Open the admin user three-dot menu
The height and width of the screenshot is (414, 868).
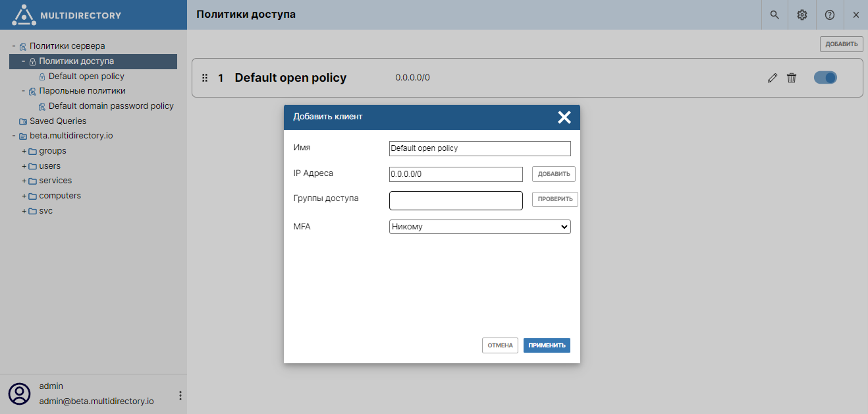tap(180, 396)
